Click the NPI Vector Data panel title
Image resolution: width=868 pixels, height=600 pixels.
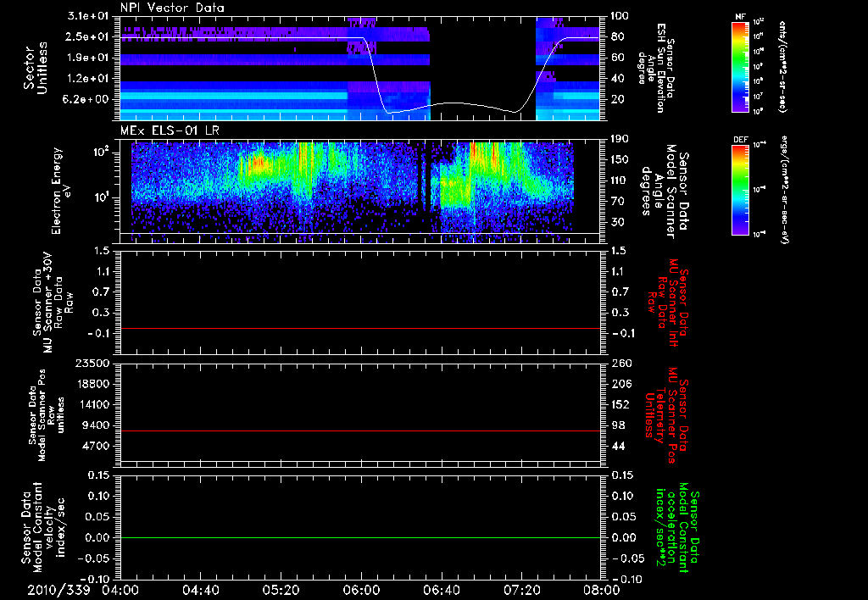pyautogui.click(x=172, y=8)
